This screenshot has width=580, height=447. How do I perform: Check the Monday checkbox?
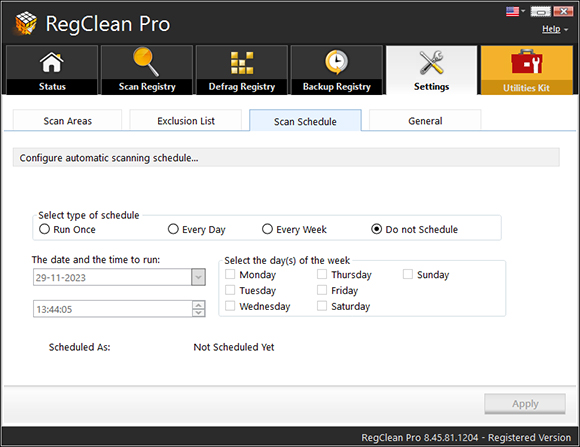[x=230, y=274]
